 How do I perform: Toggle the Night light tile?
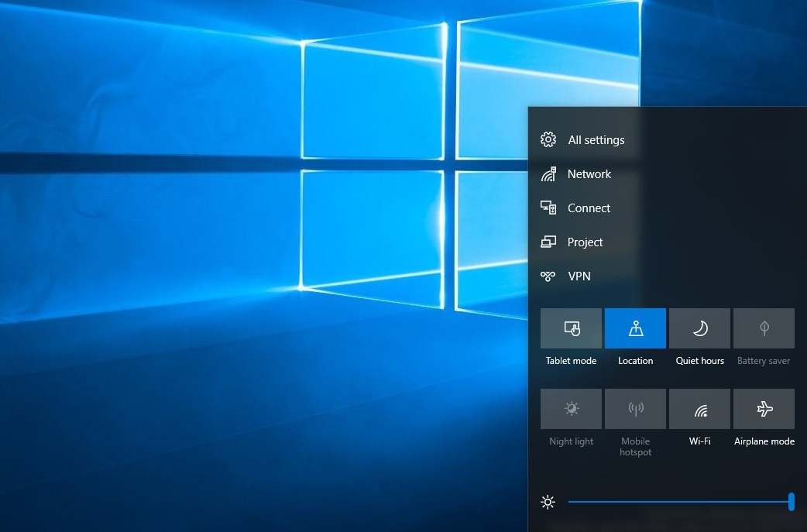(571, 409)
